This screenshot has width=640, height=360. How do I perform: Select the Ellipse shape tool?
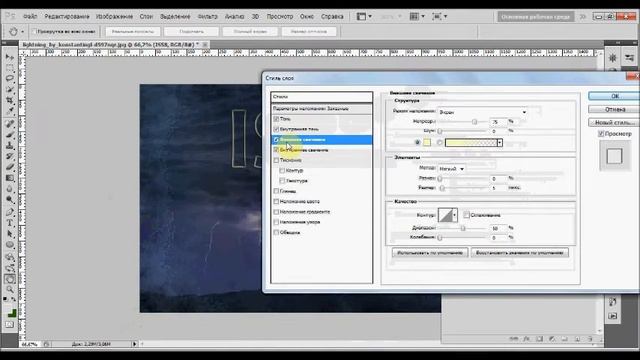coord(10,244)
